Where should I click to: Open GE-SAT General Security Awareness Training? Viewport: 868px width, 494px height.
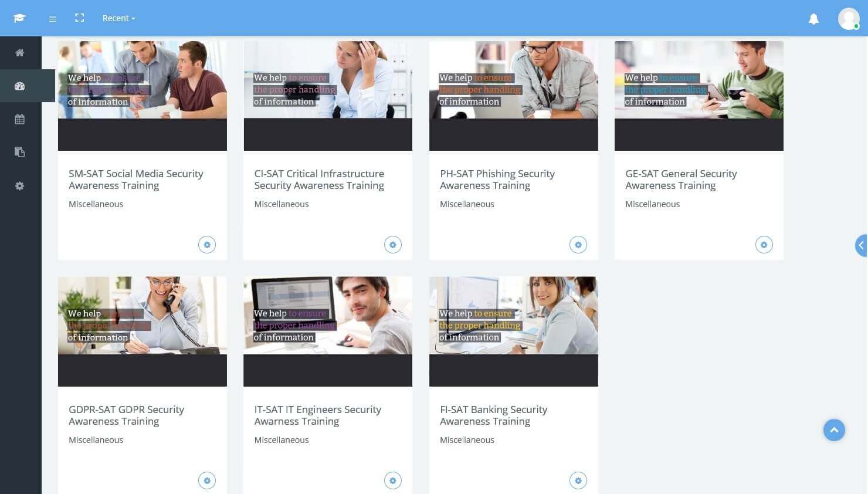click(681, 180)
